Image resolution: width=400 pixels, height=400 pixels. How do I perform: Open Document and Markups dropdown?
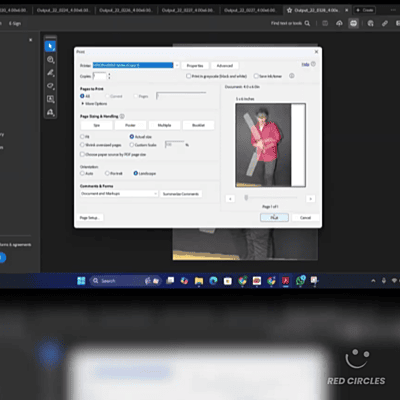[119, 194]
